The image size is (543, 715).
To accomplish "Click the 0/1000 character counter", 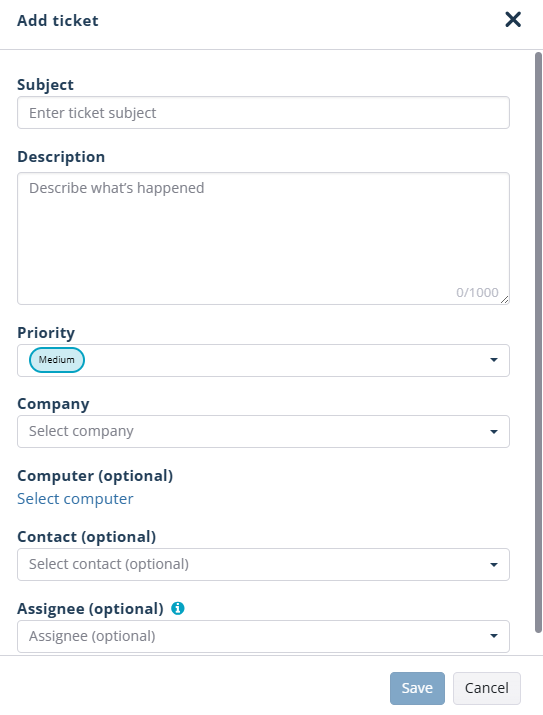I will click(477, 292).
